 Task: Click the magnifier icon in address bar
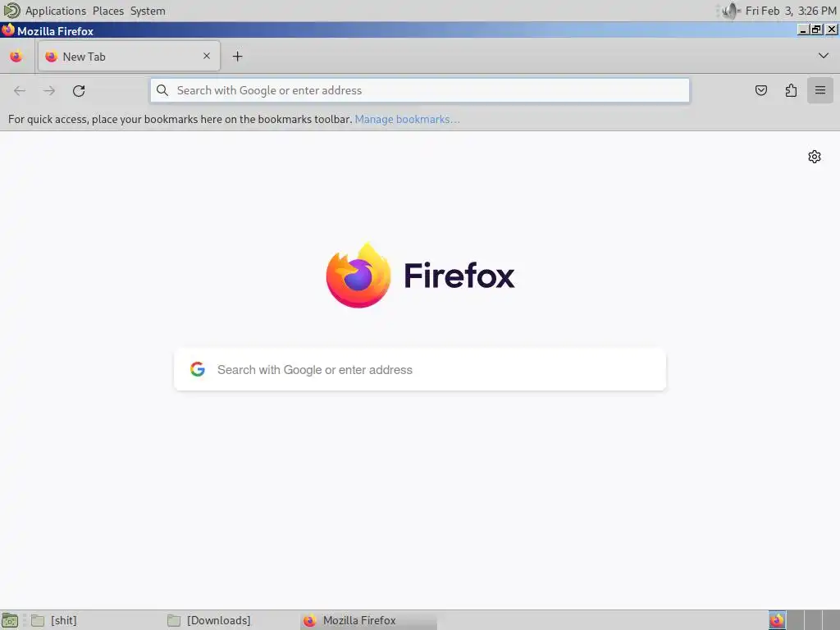pos(162,90)
